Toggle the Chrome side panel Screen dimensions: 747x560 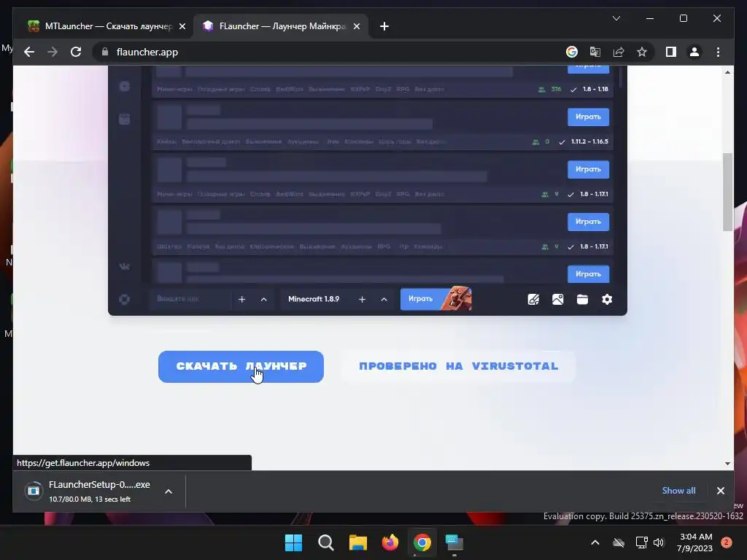[671, 52]
